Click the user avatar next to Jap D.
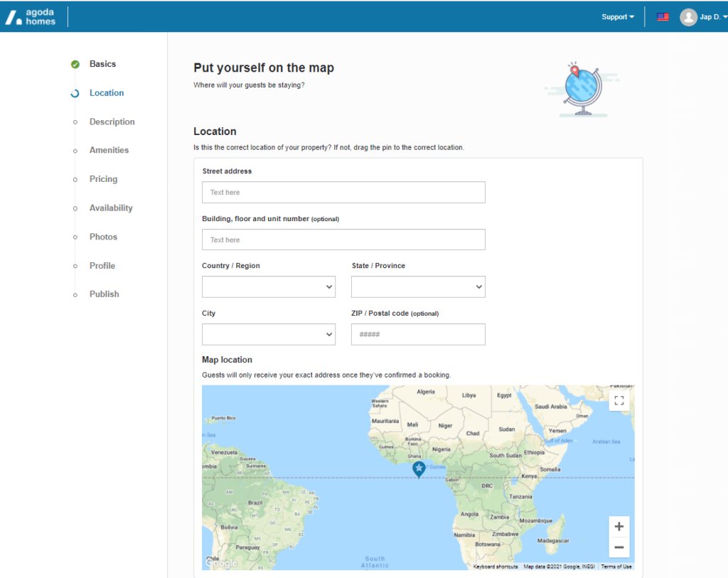Image resolution: width=728 pixels, height=578 pixels. [688, 16]
